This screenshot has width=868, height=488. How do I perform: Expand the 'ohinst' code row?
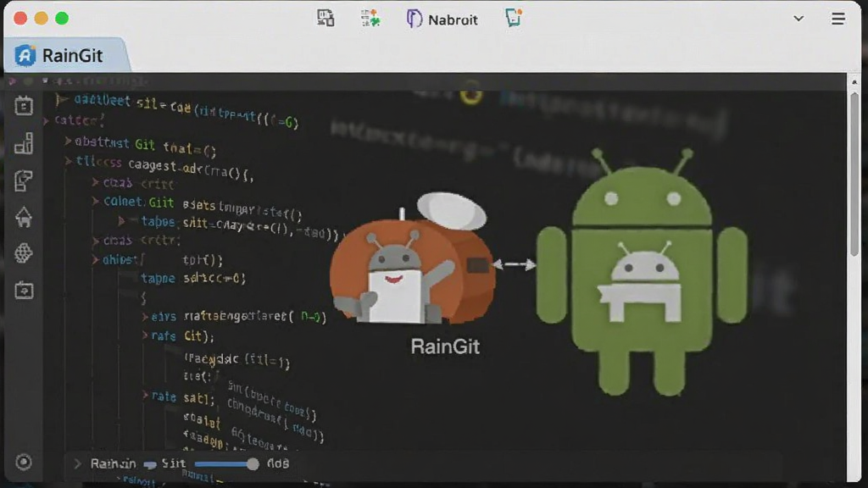coord(95,259)
